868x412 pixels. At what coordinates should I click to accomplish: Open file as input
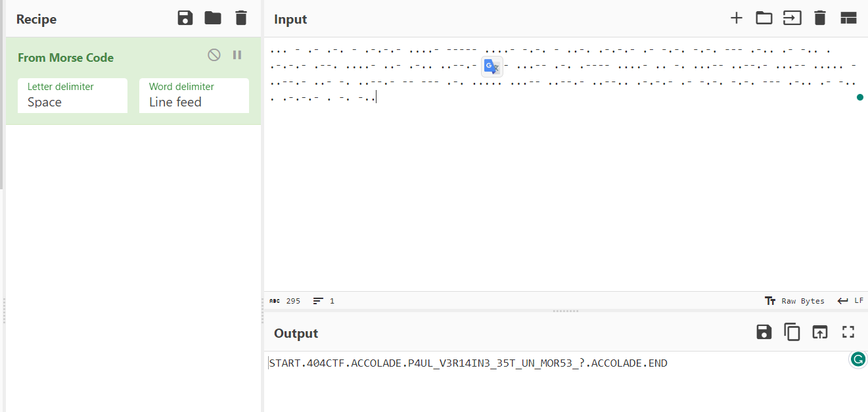[792, 18]
